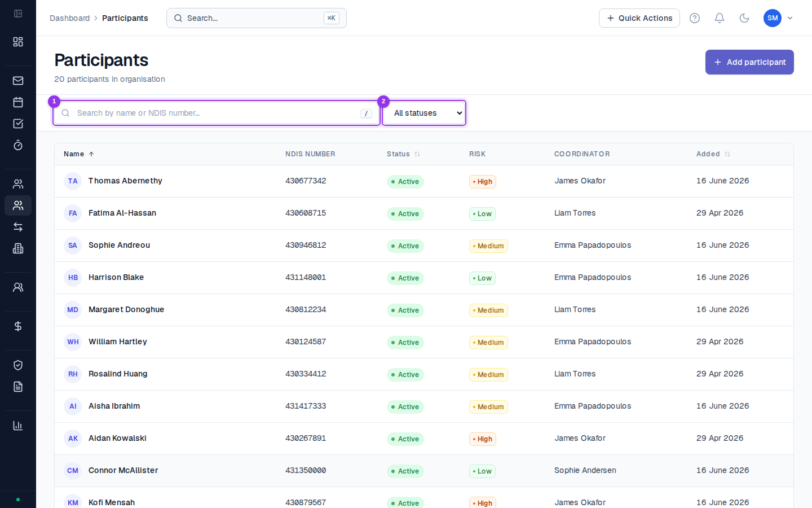The height and width of the screenshot is (508, 812).
Task: Open participant name Rosalind Huang
Action: 118,374
